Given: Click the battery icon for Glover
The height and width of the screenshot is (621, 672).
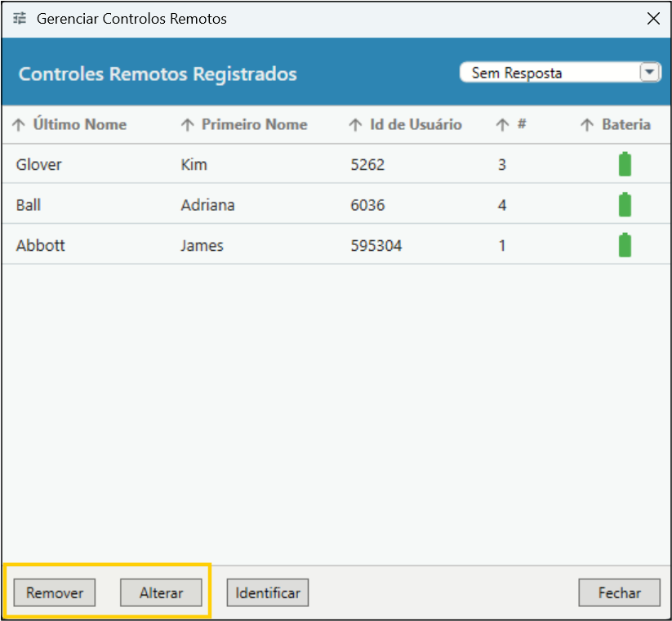Looking at the screenshot, I should click(625, 164).
